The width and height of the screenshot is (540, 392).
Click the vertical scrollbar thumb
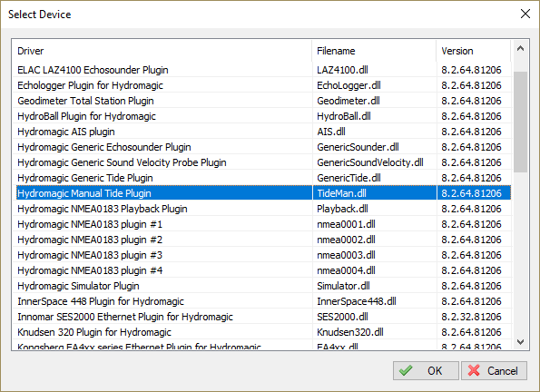[520, 122]
